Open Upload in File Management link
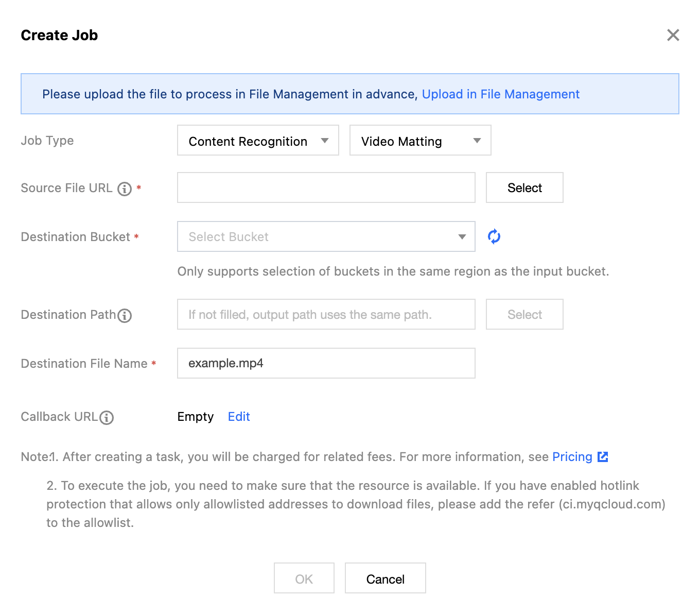This screenshot has width=700, height=614. point(500,94)
